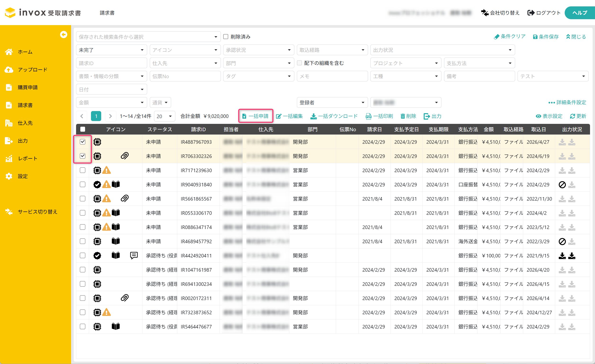Collapse sidebar with the yellow arrow icon
The image size is (595, 364).
click(x=64, y=35)
